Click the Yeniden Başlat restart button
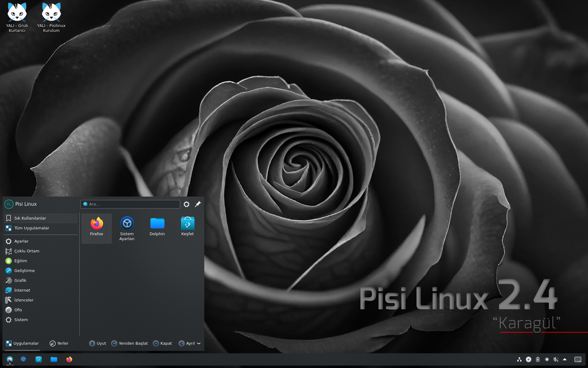Image resolution: width=588 pixels, height=368 pixels. [x=130, y=343]
